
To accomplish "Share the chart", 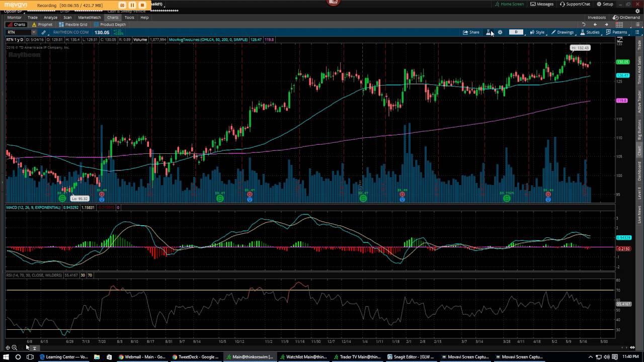I will [471, 32].
